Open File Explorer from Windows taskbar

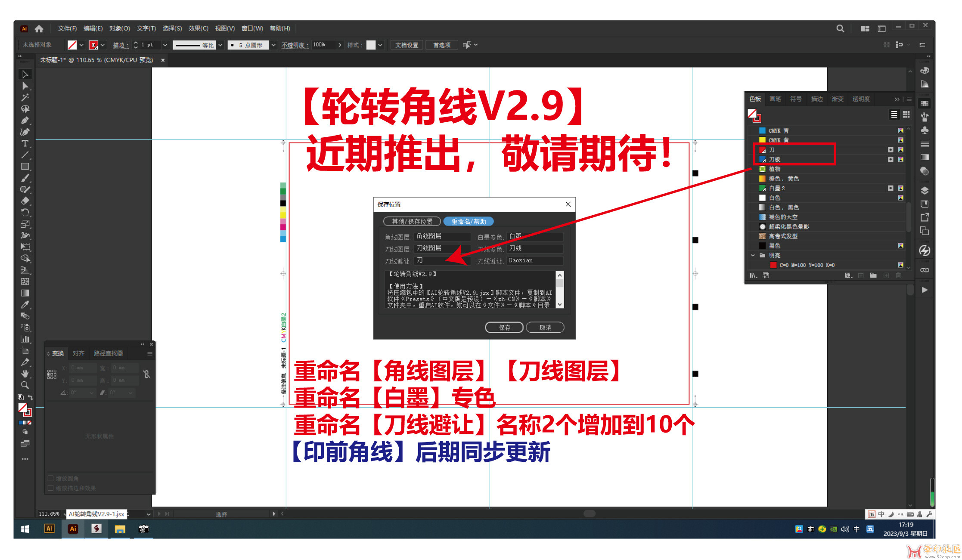pos(120,529)
